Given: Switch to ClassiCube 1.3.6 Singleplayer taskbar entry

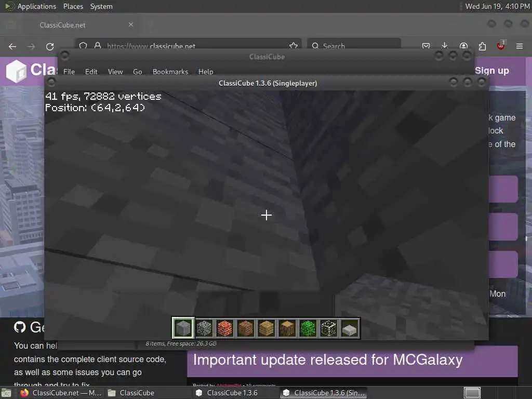Looking at the screenshot, I should point(324,393).
